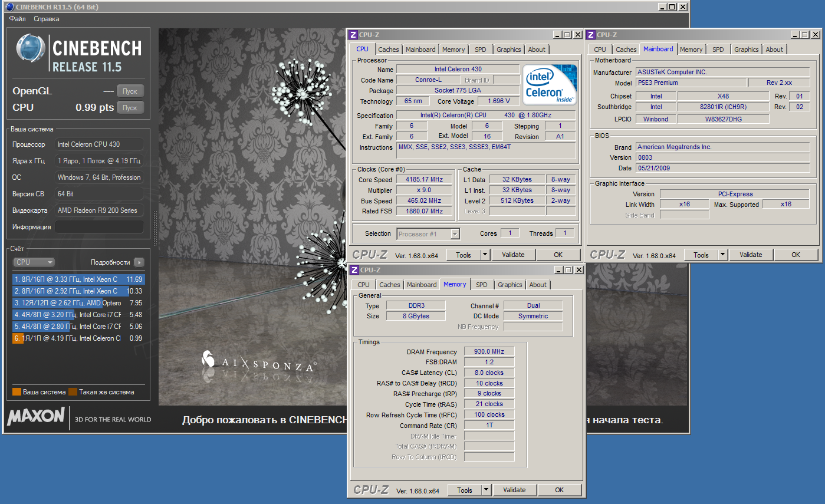Select ranking row 2 Intel Xeon 10.33

click(x=78, y=291)
